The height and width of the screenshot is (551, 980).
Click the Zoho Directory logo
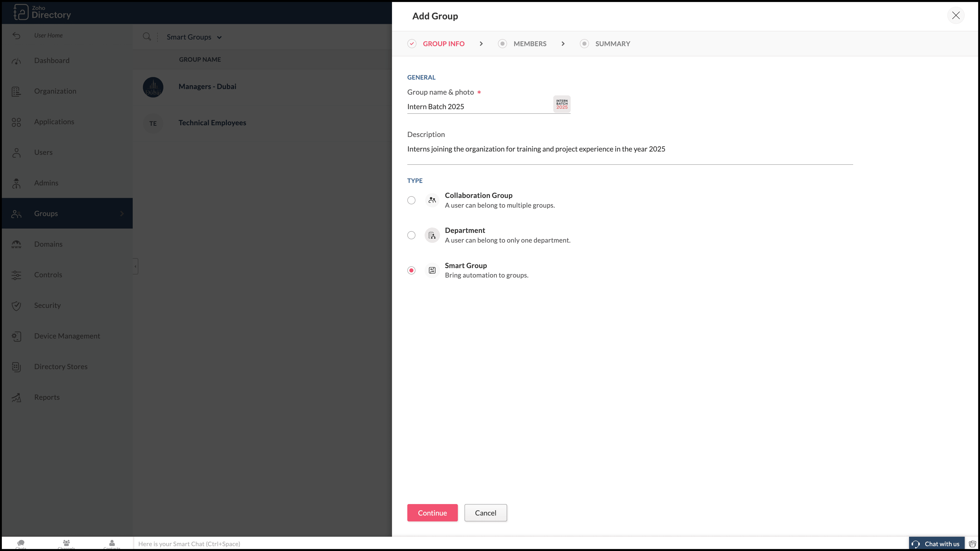(42, 12)
